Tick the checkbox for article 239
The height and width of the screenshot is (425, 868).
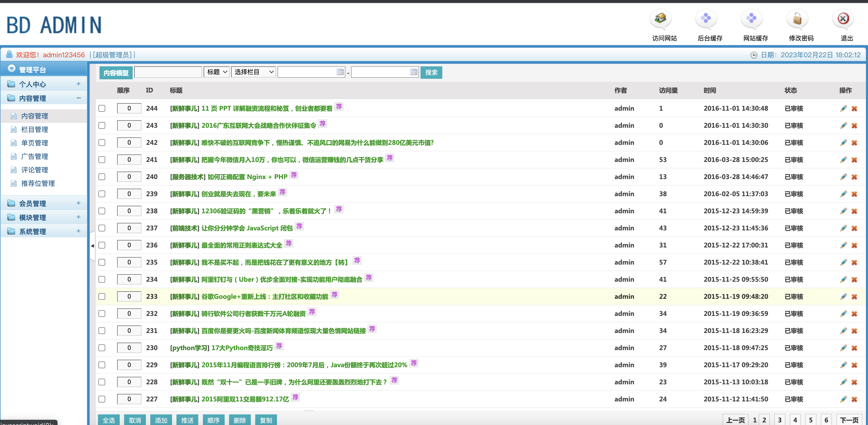102,194
